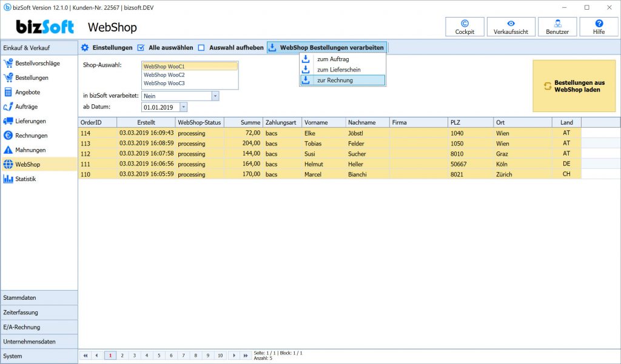This screenshot has width=621, height=364.
Task: Go to page 10
Action: pyautogui.click(x=220, y=356)
